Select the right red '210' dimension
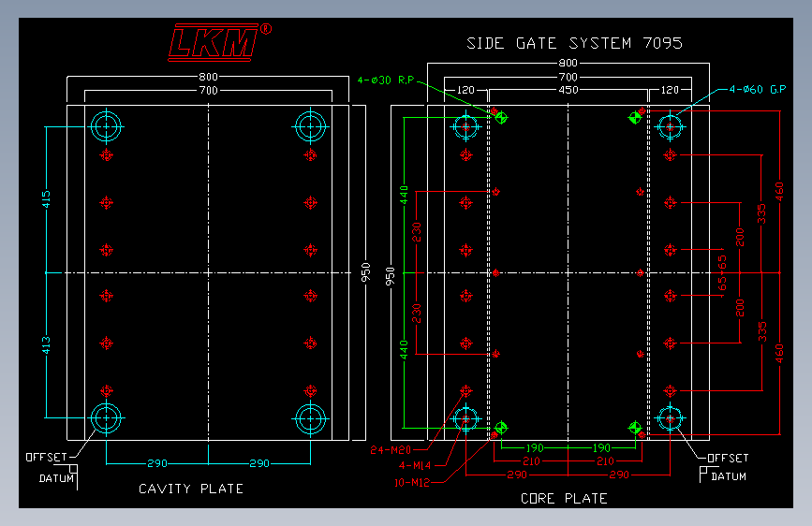812x526 pixels. click(x=605, y=461)
